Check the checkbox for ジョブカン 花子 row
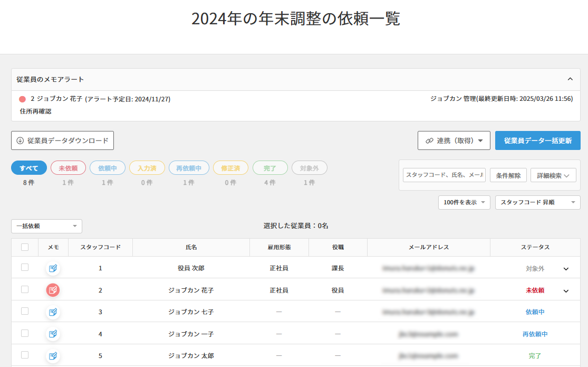The image size is (588, 367). pos(25,289)
